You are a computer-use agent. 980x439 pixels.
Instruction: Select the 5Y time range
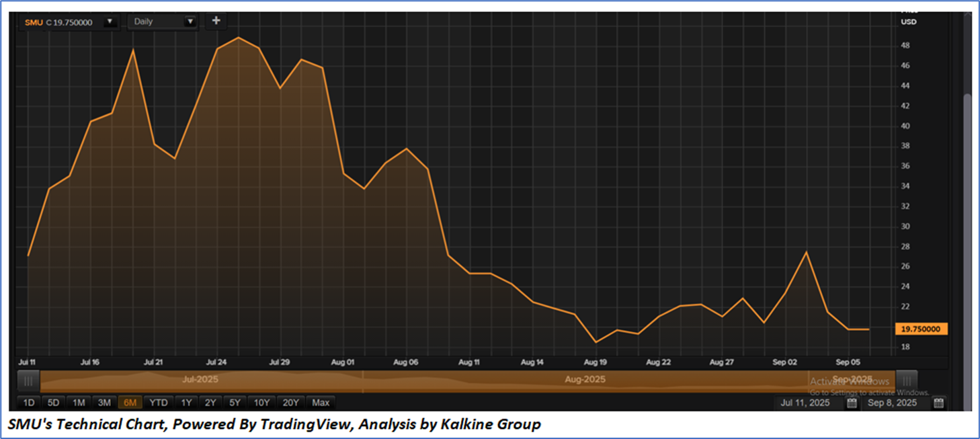tap(235, 403)
